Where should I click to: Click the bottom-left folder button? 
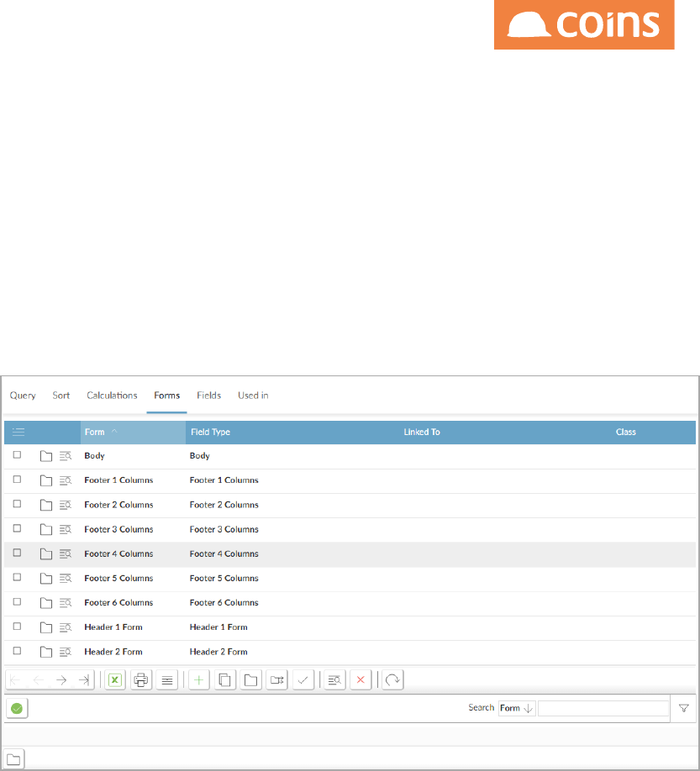pos(13,760)
